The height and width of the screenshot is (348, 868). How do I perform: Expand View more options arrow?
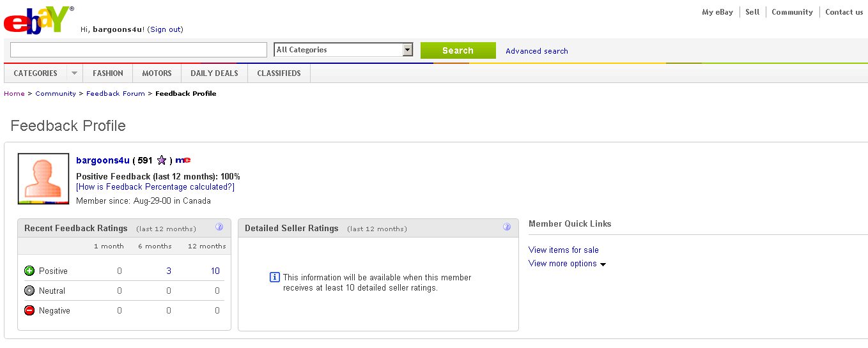[603, 264]
